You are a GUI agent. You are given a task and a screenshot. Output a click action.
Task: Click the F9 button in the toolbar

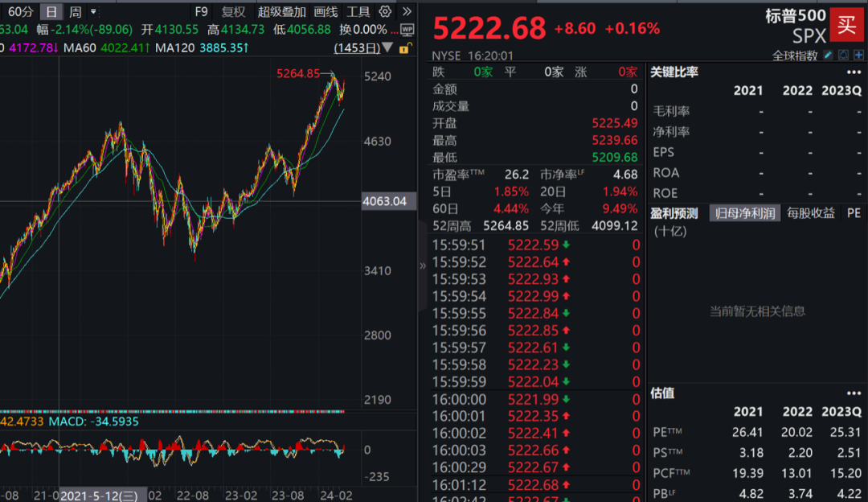coord(199,12)
